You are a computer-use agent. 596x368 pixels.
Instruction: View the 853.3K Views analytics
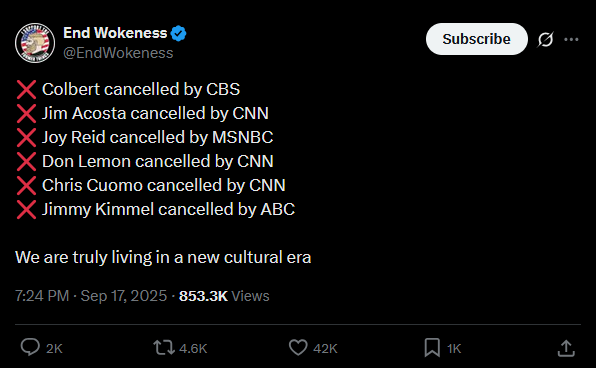click(x=224, y=296)
